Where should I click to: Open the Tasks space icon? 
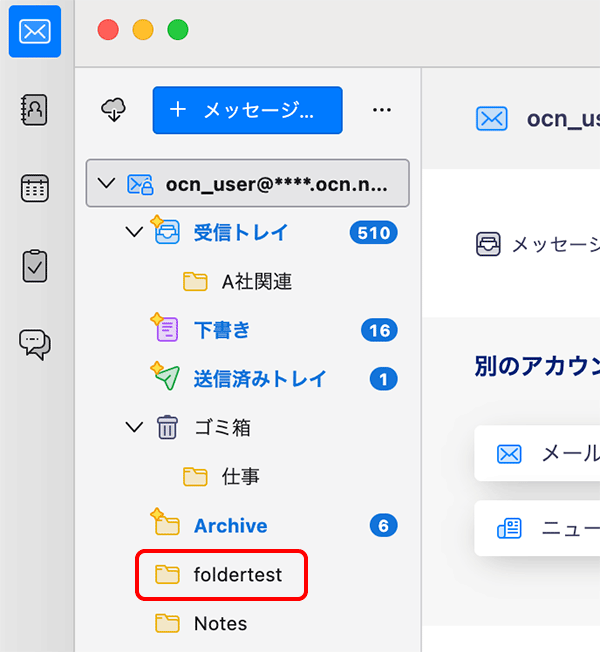pyautogui.click(x=34, y=266)
